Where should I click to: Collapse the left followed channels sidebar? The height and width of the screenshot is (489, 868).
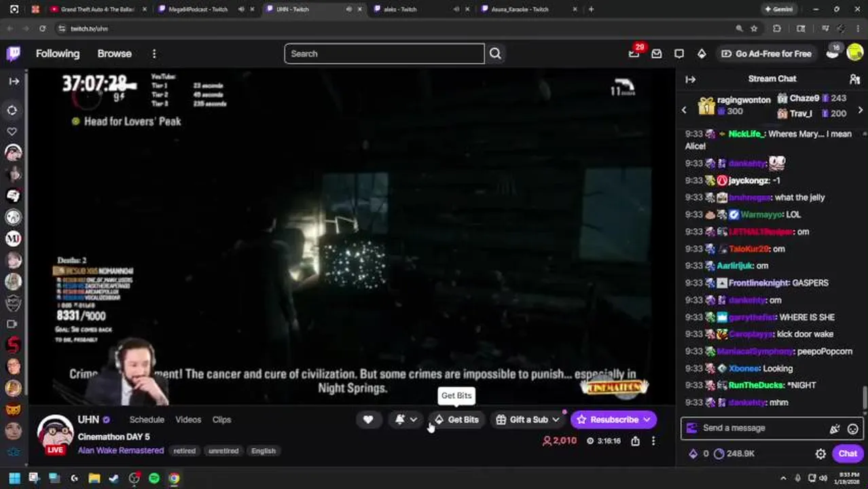(x=14, y=81)
